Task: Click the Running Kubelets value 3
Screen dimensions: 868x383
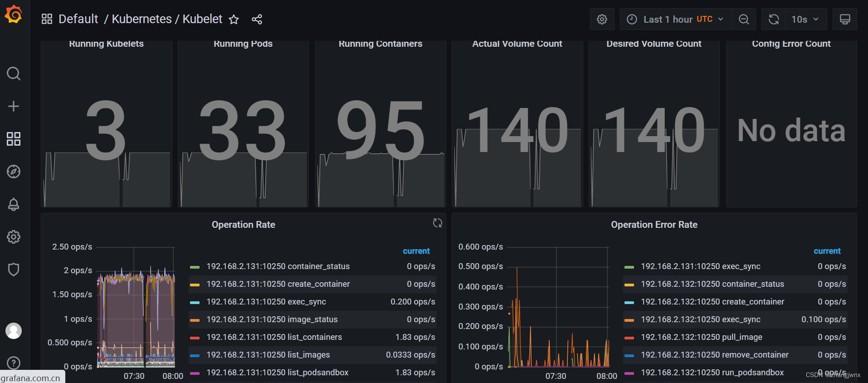Action: point(106,131)
